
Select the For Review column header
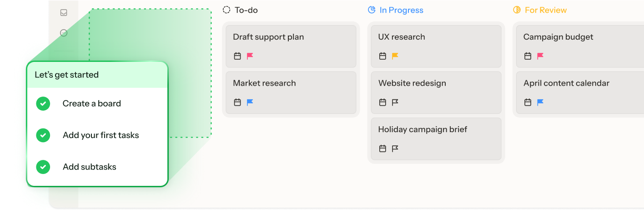(545, 10)
